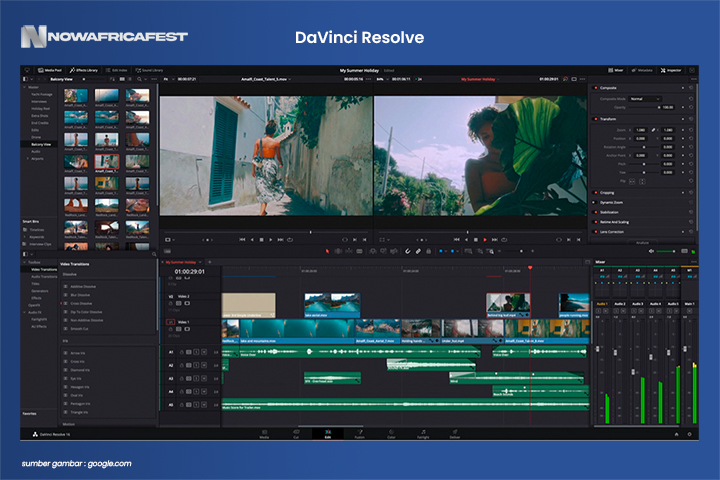Viewport: 720px width, 480px height.
Task: Open the Video Transitions category
Action: pyautogui.click(x=44, y=270)
